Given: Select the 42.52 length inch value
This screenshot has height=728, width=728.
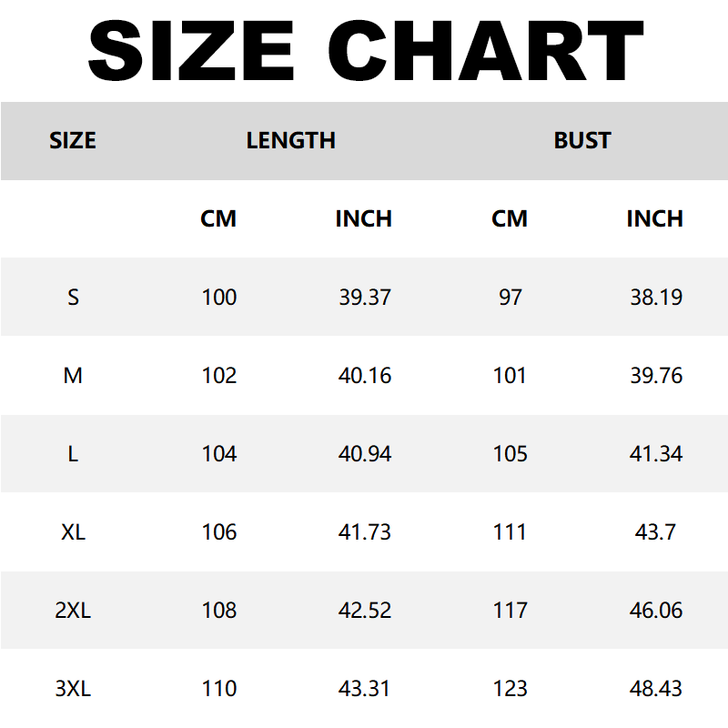Looking at the screenshot, I should coord(365,611).
